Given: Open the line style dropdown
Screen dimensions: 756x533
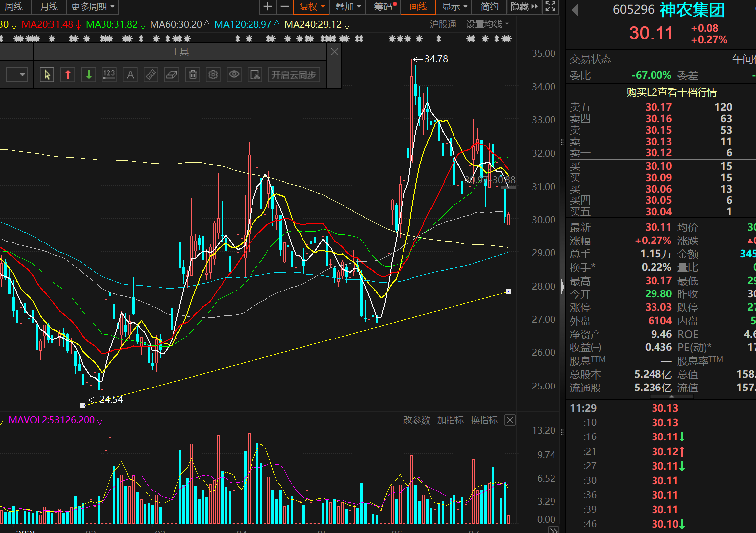Looking at the screenshot, I should (16, 75).
